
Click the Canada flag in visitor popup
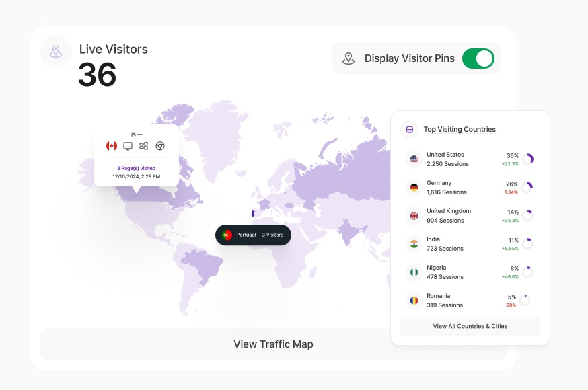pyautogui.click(x=112, y=146)
